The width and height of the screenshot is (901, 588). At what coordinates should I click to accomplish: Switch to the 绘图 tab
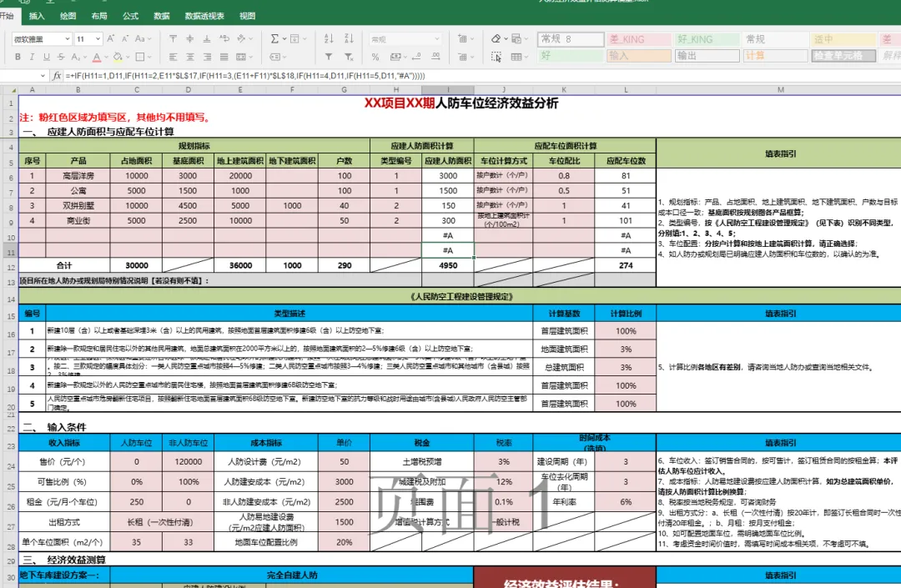68,16
